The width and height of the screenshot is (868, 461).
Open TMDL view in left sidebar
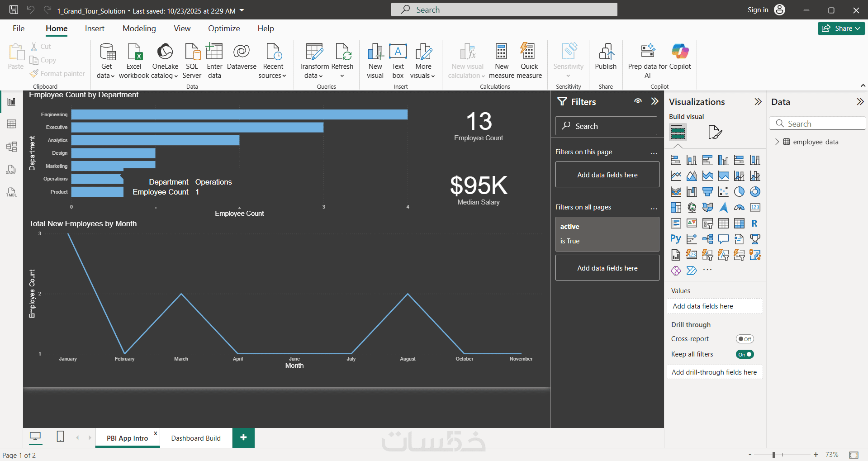(12, 192)
